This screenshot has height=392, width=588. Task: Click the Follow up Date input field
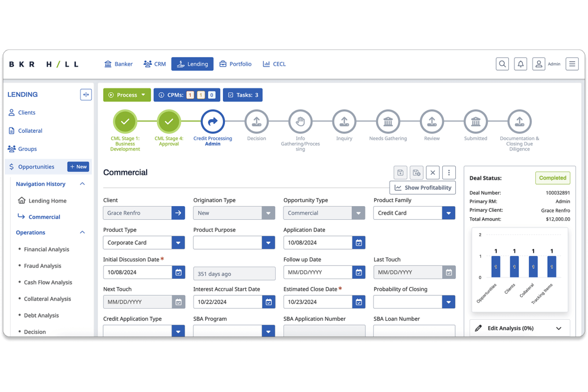318,272
